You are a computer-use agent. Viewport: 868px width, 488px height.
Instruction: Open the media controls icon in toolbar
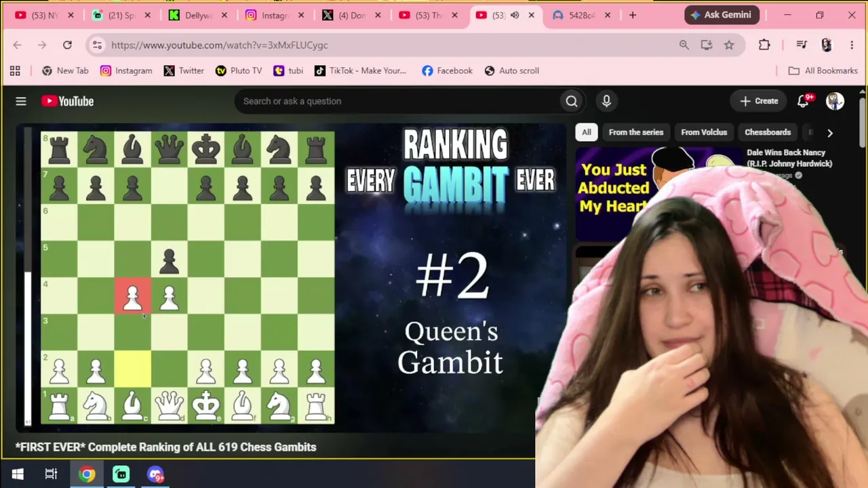[x=802, y=45]
